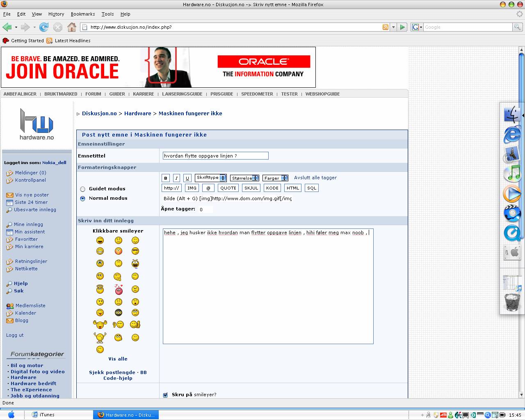This screenshot has height=420, width=525.
Task: Toggle italic with the I button
Action: [x=176, y=178]
